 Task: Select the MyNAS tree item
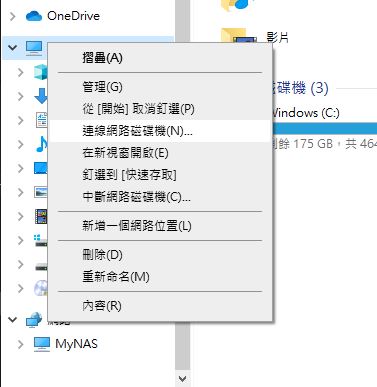[x=77, y=344]
